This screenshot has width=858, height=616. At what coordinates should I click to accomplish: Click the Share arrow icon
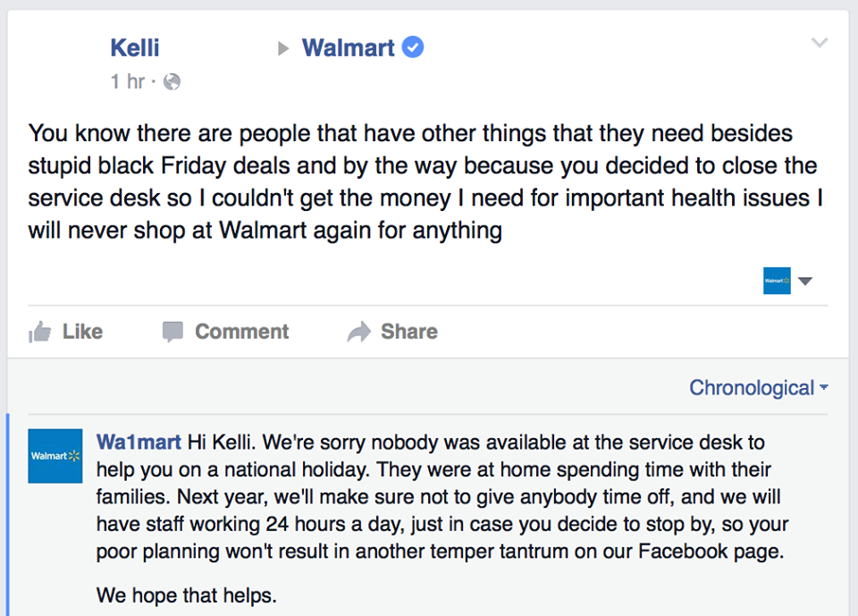click(x=359, y=332)
